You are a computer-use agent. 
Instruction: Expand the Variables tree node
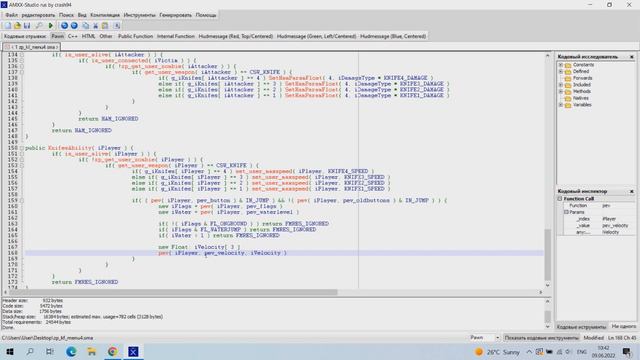tap(561, 105)
